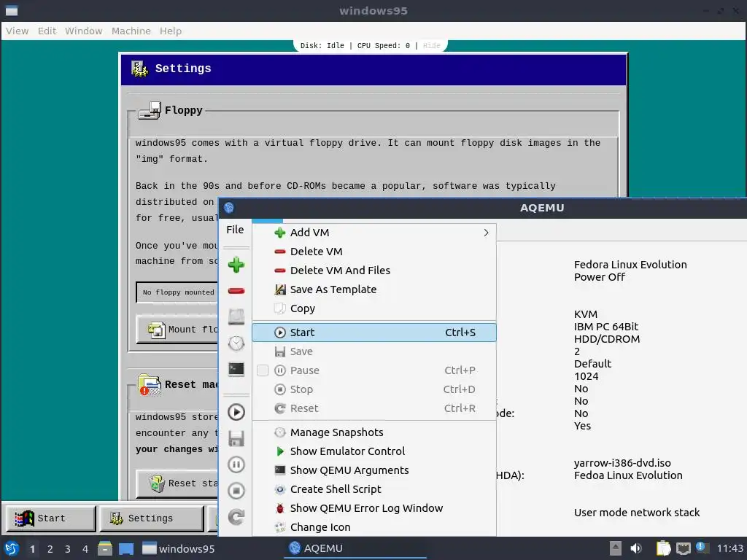
Task: Switch to workspace 4
Action: (x=85, y=549)
